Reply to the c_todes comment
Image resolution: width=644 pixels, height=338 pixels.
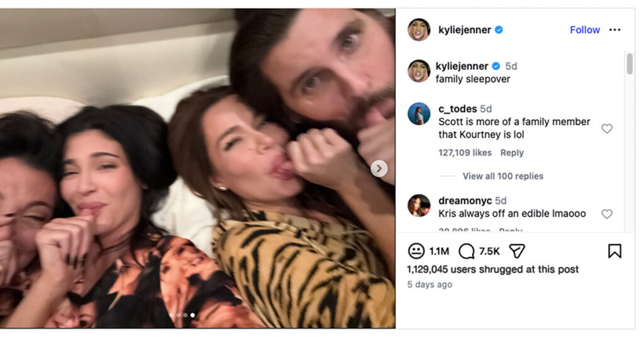pos(512,153)
